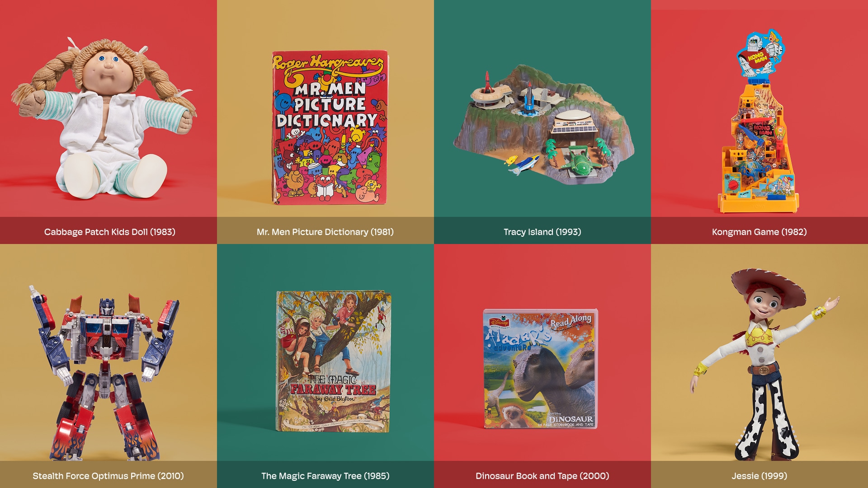This screenshot has height=488, width=868.
Task: Open the Optimus Prime robot figure
Action: pos(105,373)
